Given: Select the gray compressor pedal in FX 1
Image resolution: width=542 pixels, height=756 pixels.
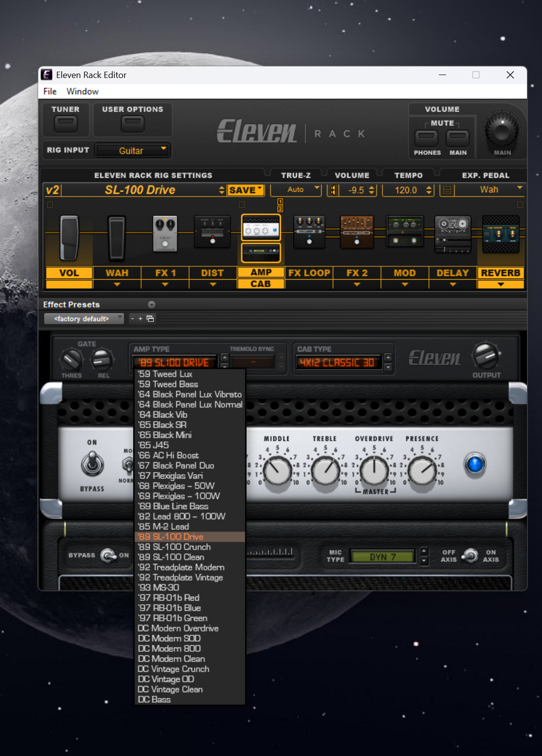Looking at the screenshot, I should (x=165, y=233).
